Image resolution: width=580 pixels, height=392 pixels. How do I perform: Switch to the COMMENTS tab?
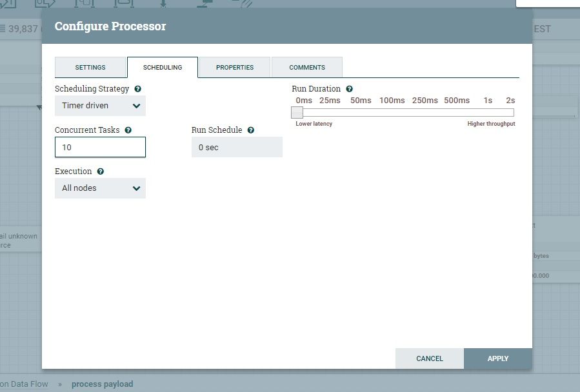click(x=307, y=67)
